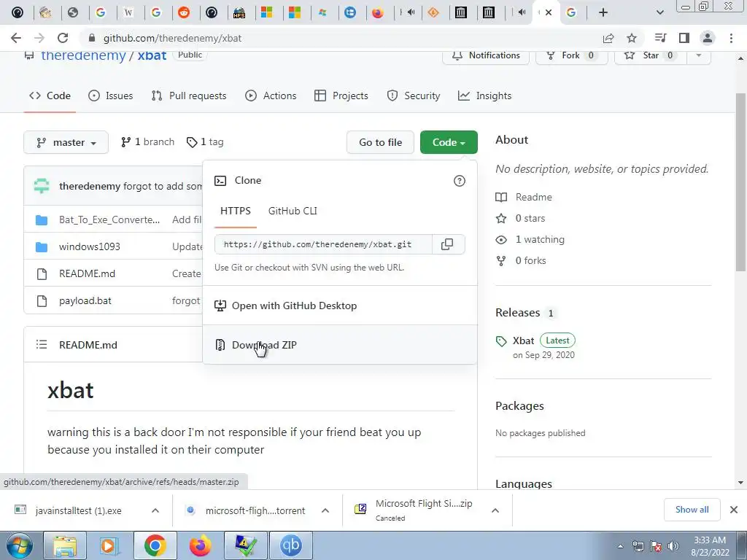Open the tab search chevron
The image size is (747, 560).
(659, 12)
